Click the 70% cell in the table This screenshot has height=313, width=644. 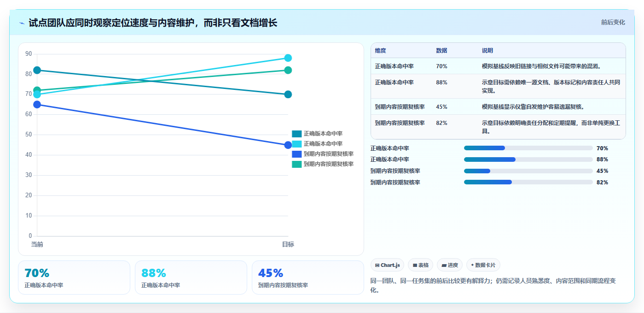[x=441, y=66]
